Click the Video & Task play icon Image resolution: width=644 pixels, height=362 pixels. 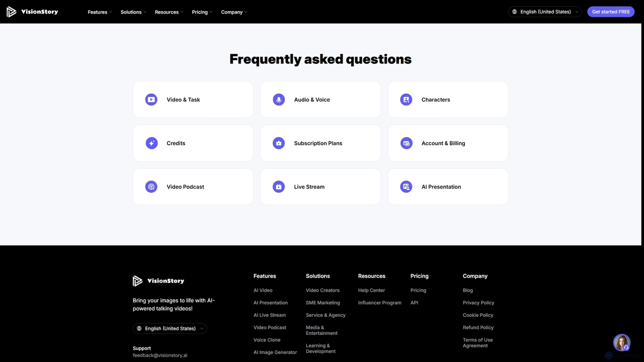coord(151,100)
